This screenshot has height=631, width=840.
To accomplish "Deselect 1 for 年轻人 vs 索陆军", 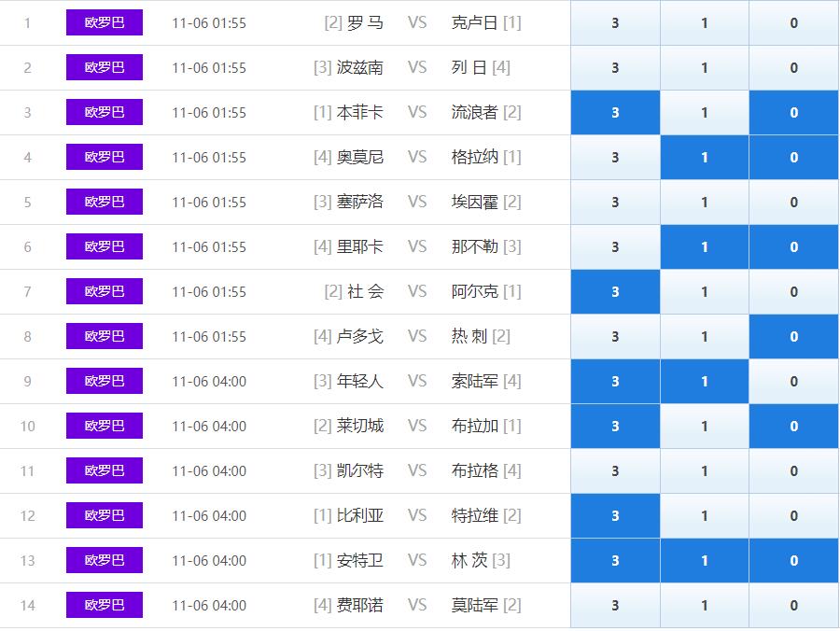I will (705, 382).
